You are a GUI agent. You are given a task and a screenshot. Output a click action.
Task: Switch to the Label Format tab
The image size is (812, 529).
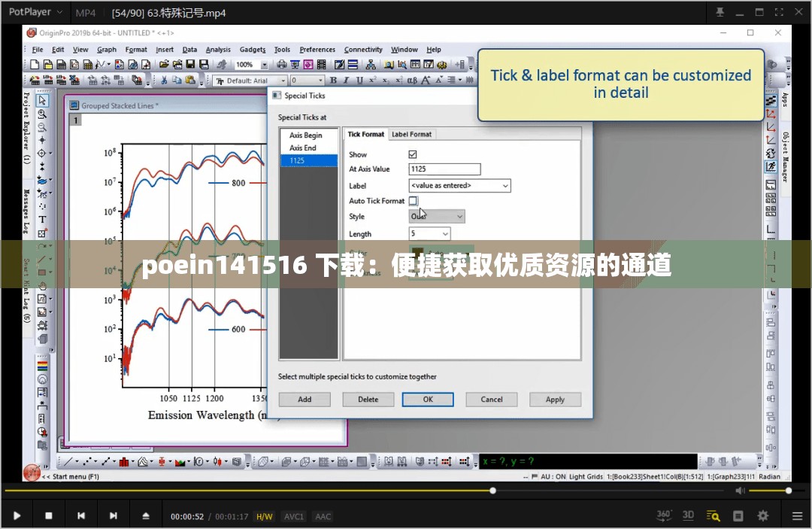412,134
